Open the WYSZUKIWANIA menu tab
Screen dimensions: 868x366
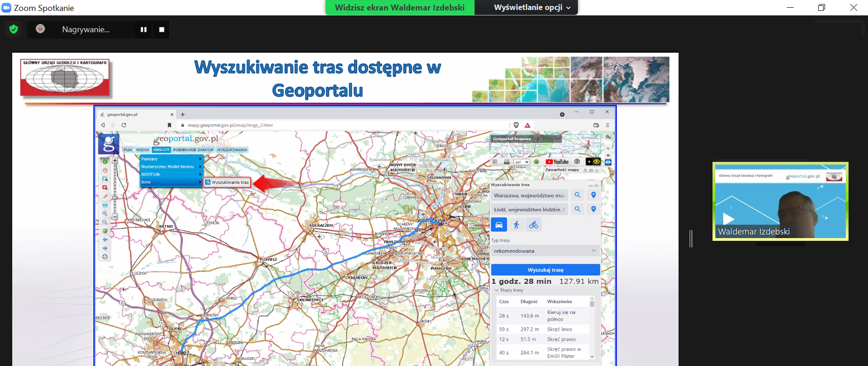click(232, 150)
